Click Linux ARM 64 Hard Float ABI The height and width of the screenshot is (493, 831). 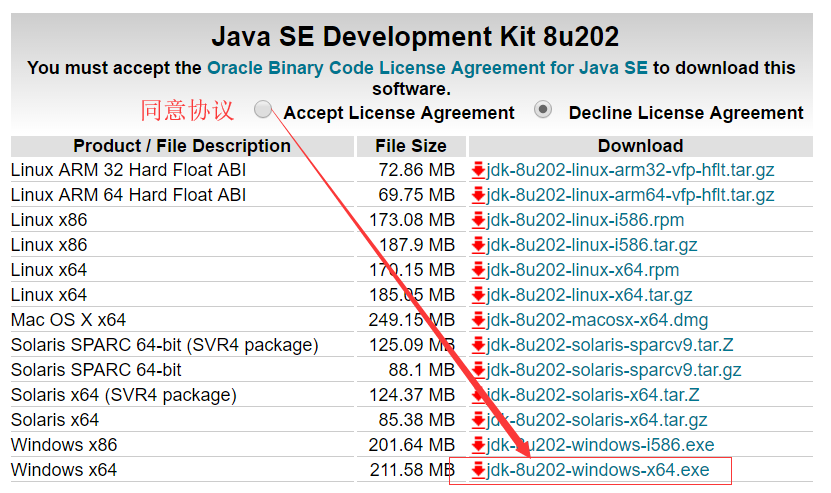pyautogui.click(x=128, y=195)
